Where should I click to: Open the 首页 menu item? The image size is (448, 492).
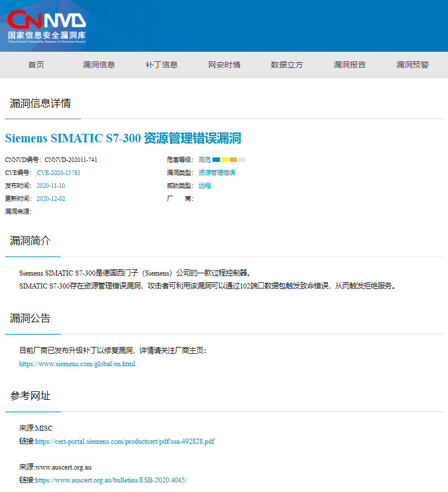tap(36, 65)
